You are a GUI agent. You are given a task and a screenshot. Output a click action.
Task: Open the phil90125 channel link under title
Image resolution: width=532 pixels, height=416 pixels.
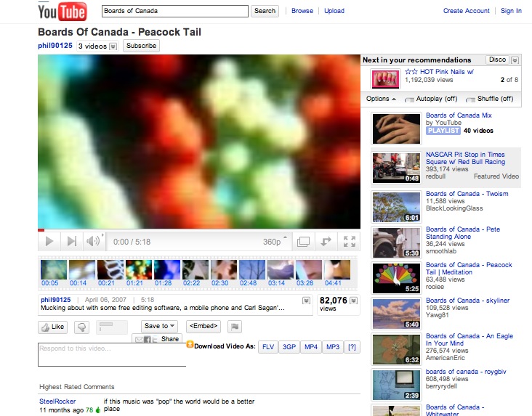coord(55,46)
